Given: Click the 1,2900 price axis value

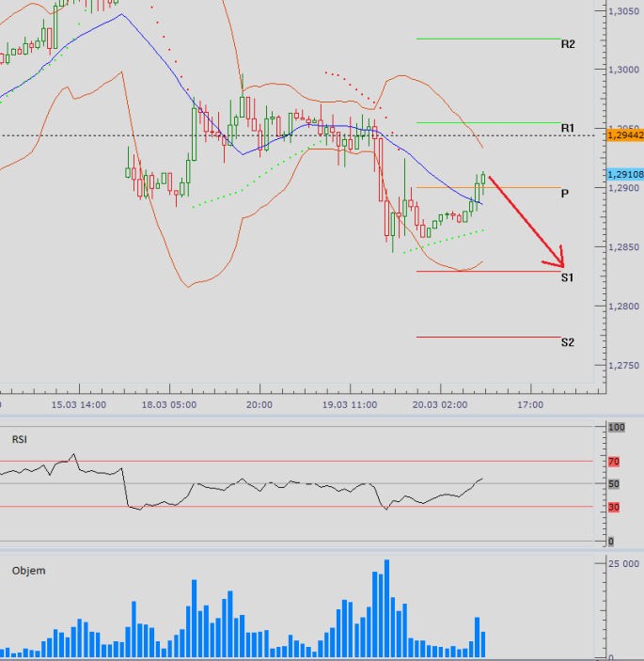Looking at the screenshot, I should (x=623, y=188).
